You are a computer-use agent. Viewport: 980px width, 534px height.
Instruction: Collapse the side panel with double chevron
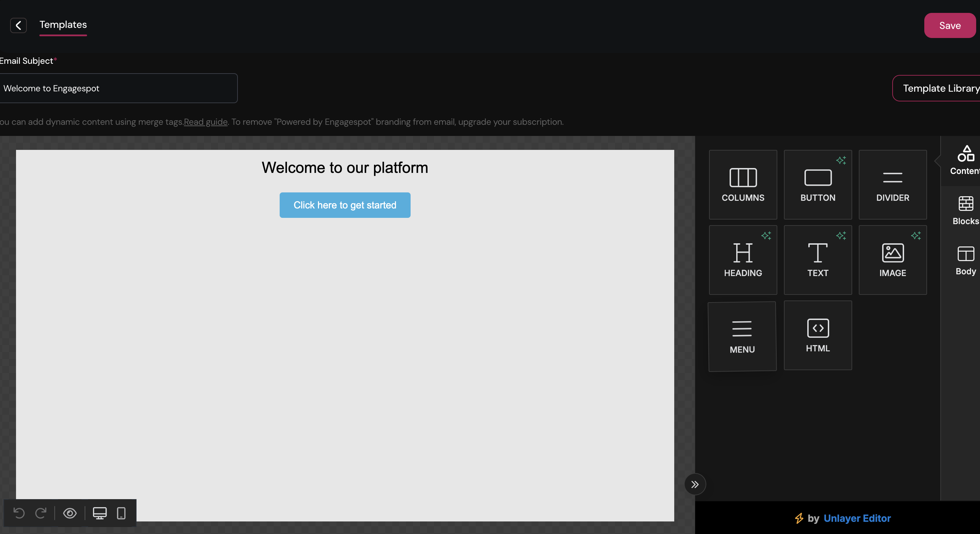click(695, 485)
